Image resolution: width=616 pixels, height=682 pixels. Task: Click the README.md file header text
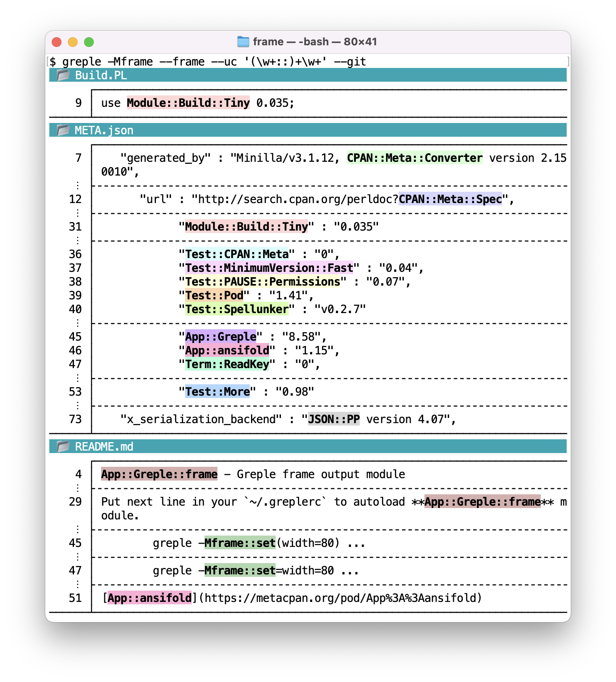pyautogui.click(x=104, y=447)
